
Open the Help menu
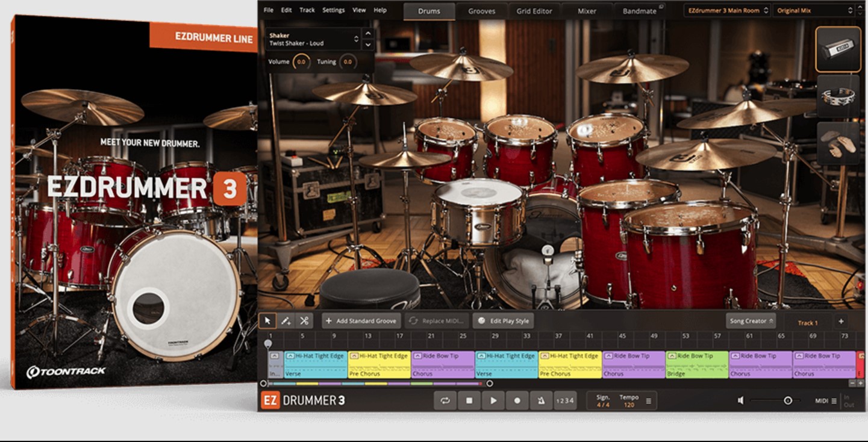(x=380, y=10)
